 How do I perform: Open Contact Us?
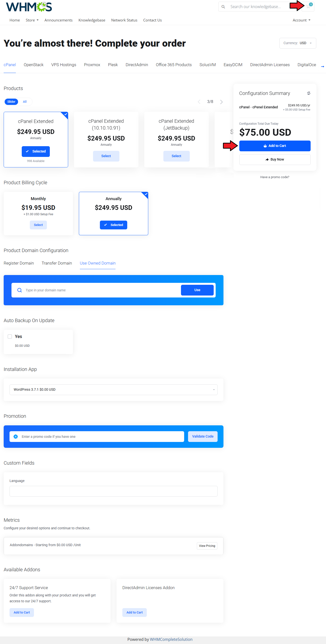(x=152, y=20)
